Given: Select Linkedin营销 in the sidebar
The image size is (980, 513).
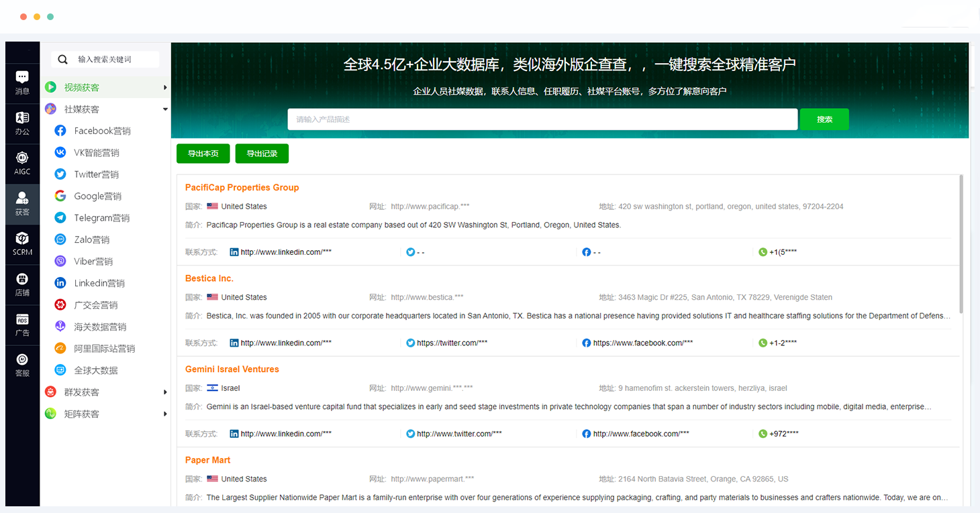Looking at the screenshot, I should pyautogui.click(x=99, y=283).
